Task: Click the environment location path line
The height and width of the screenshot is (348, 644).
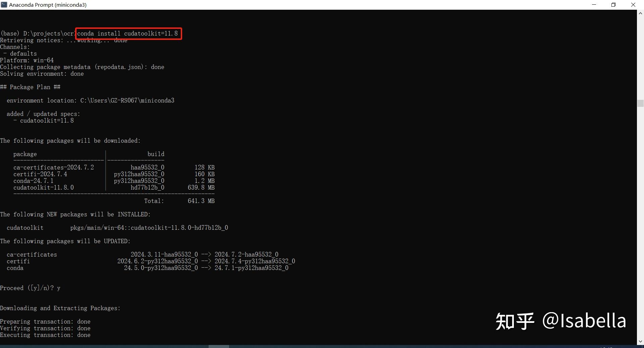Action: [91, 100]
